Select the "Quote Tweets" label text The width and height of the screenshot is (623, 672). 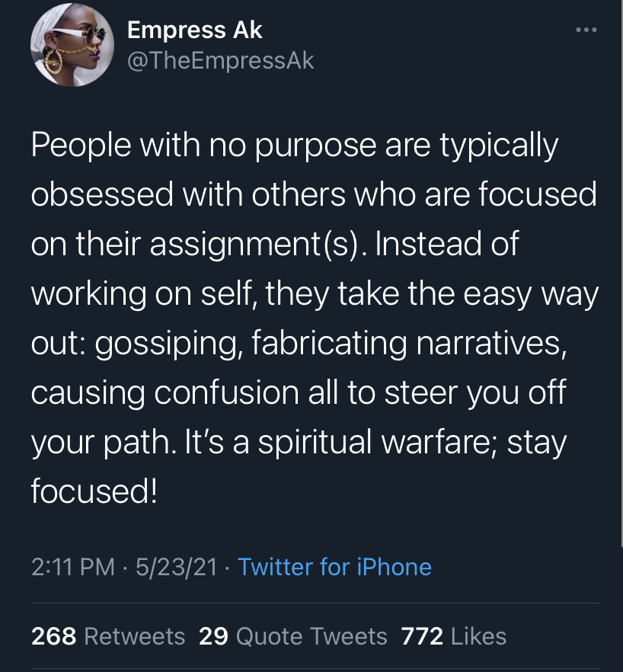[x=311, y=635]
